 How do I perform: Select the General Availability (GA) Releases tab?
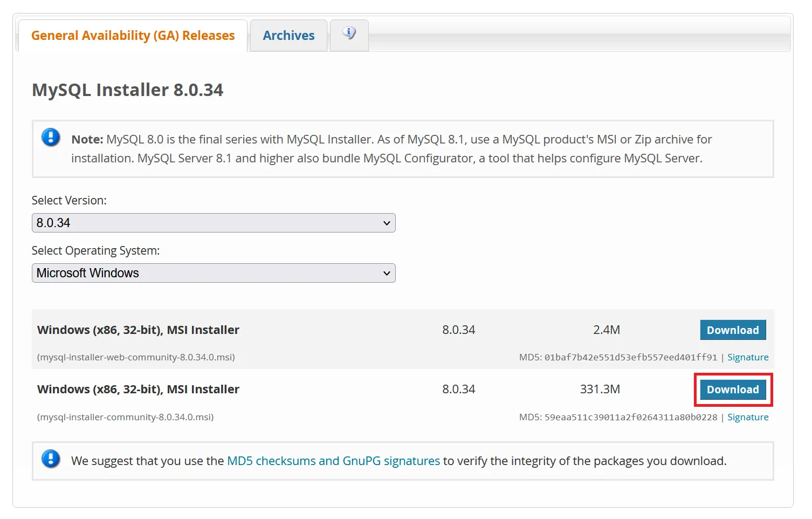133,36
